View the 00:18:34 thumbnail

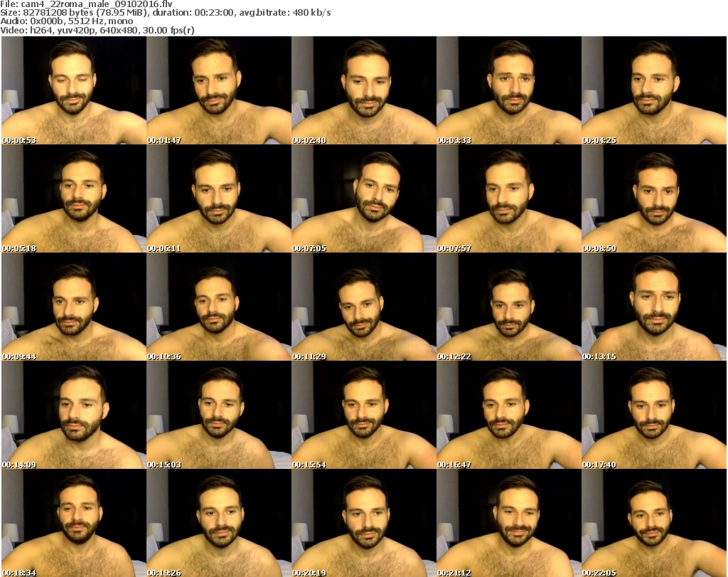(x=74, y=523)
